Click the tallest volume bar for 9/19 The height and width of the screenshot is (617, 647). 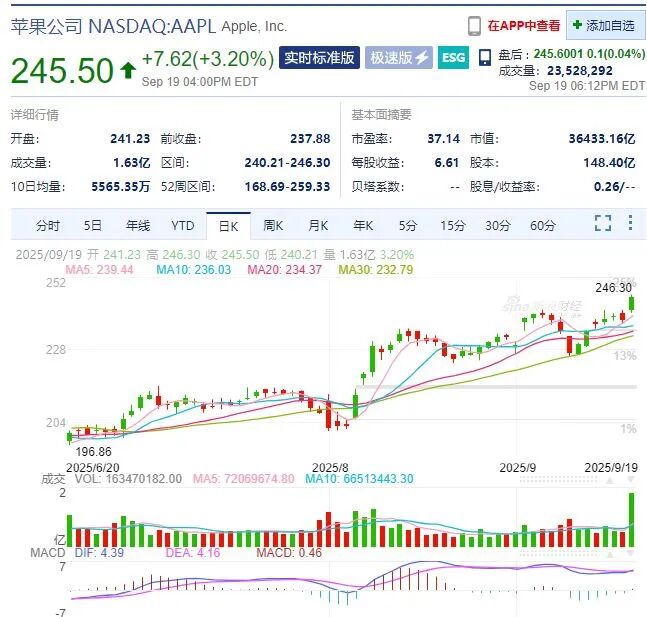click(631, 520)
